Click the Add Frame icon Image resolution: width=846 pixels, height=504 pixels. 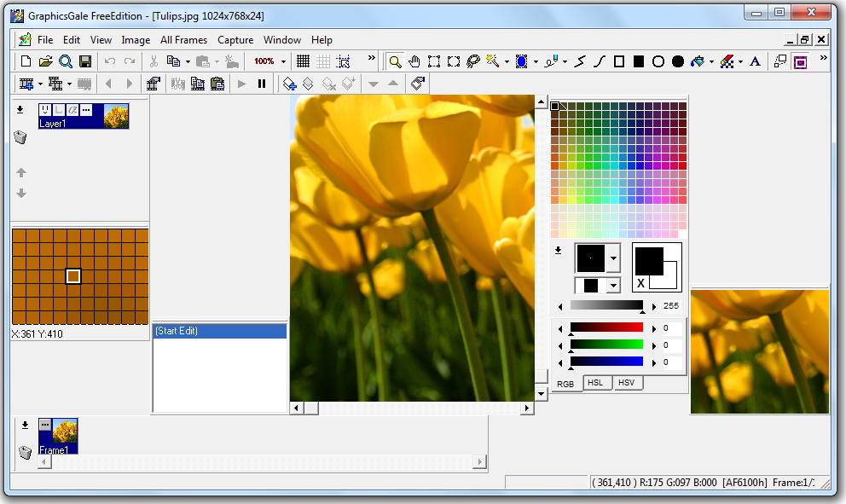point(26,84)
